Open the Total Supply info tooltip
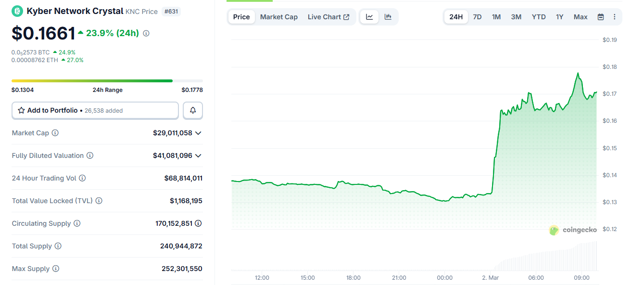The image size is (644, 285). coord(58,246)
